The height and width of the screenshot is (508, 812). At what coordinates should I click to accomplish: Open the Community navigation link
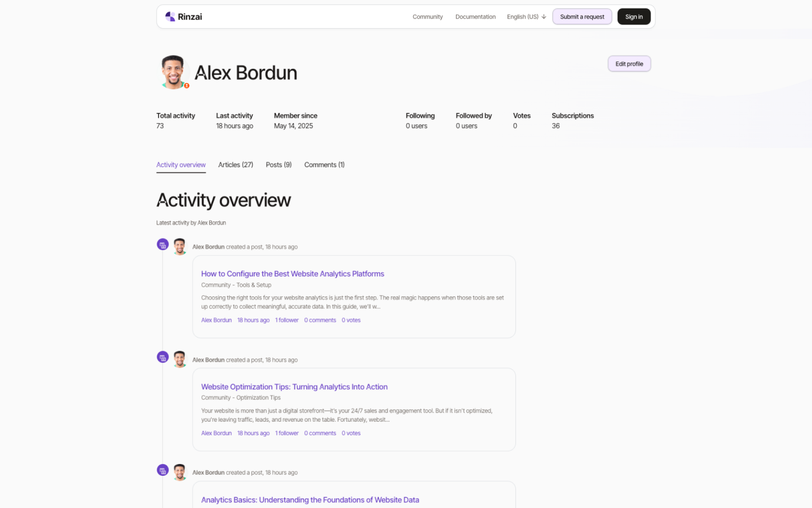[x=427, y=17]
